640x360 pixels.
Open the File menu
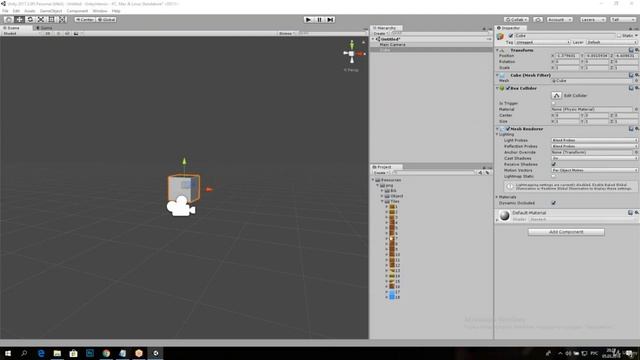pyautogui.click(x=5, y=11)
